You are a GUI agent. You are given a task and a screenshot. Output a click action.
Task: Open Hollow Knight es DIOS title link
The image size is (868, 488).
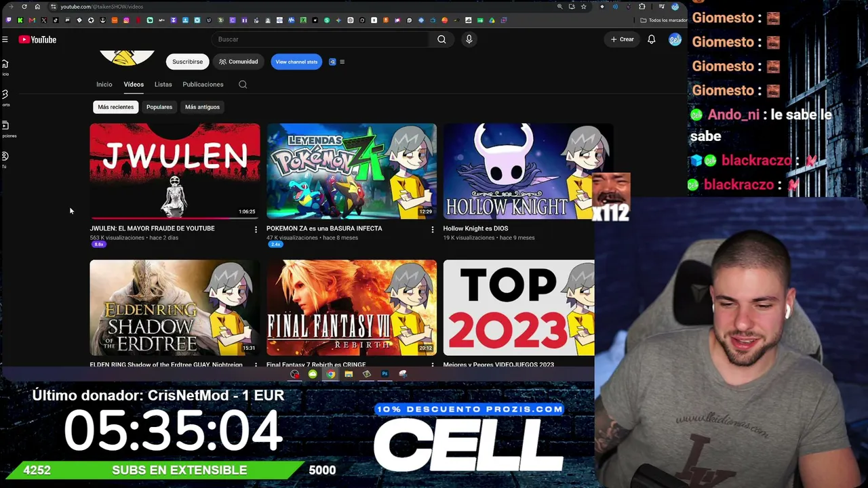point(475,228)
